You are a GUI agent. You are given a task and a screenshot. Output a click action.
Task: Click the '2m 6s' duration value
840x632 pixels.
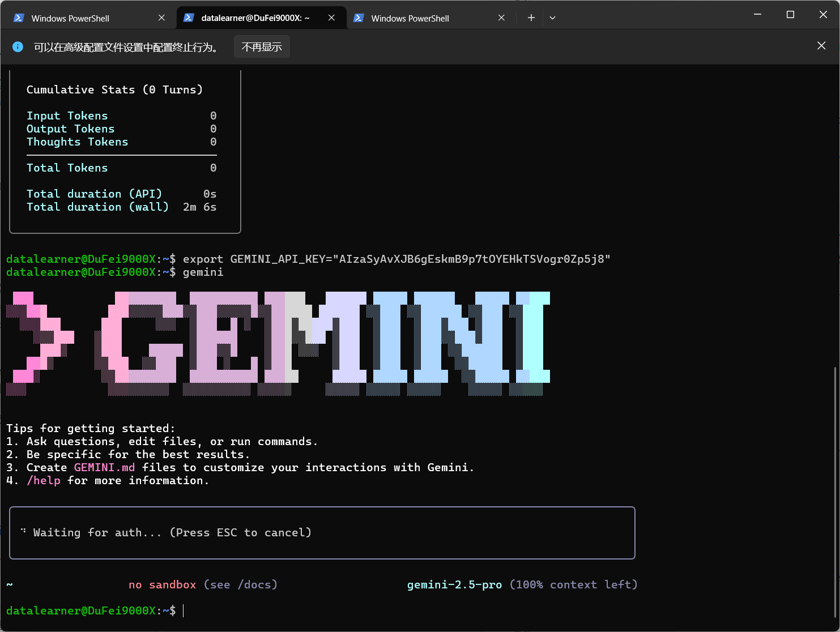(x=199, y=207)
